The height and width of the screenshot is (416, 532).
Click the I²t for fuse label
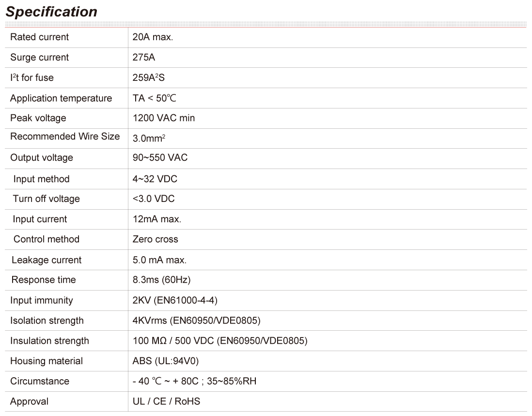pos(31,78)
